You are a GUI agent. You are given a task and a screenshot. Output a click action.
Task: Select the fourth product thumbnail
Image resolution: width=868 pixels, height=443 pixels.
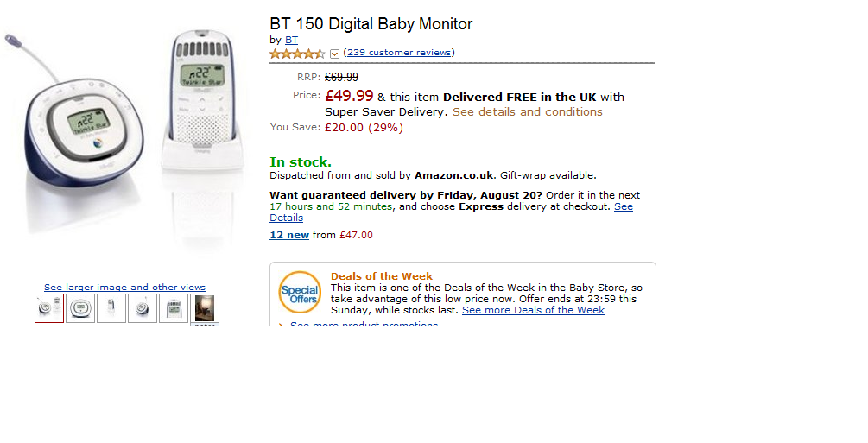pos(143,308)
